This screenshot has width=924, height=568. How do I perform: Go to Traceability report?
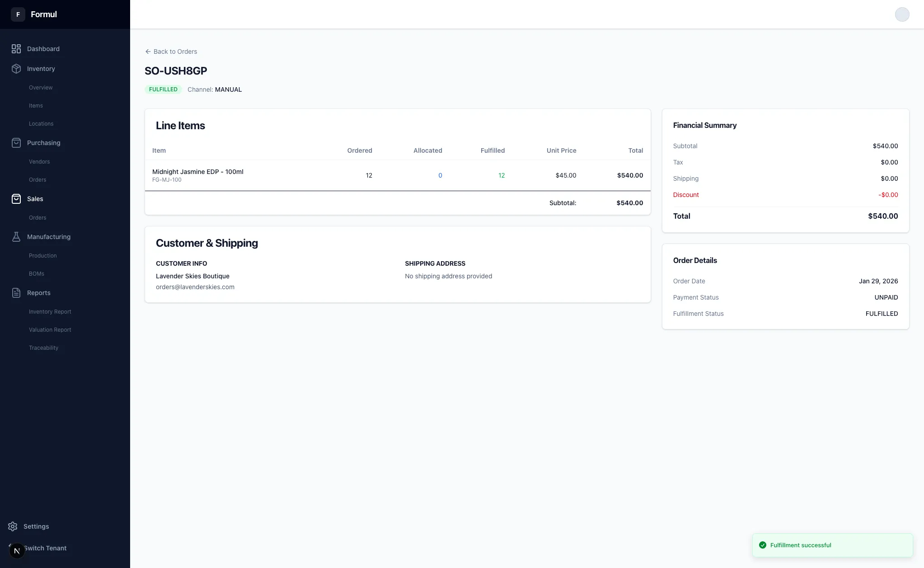point(44,348)
